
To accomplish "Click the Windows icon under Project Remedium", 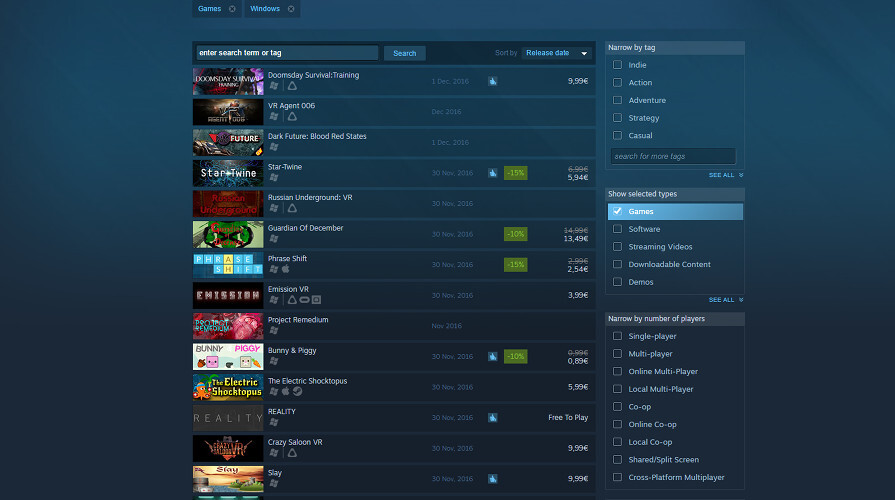I will point(274,330).
